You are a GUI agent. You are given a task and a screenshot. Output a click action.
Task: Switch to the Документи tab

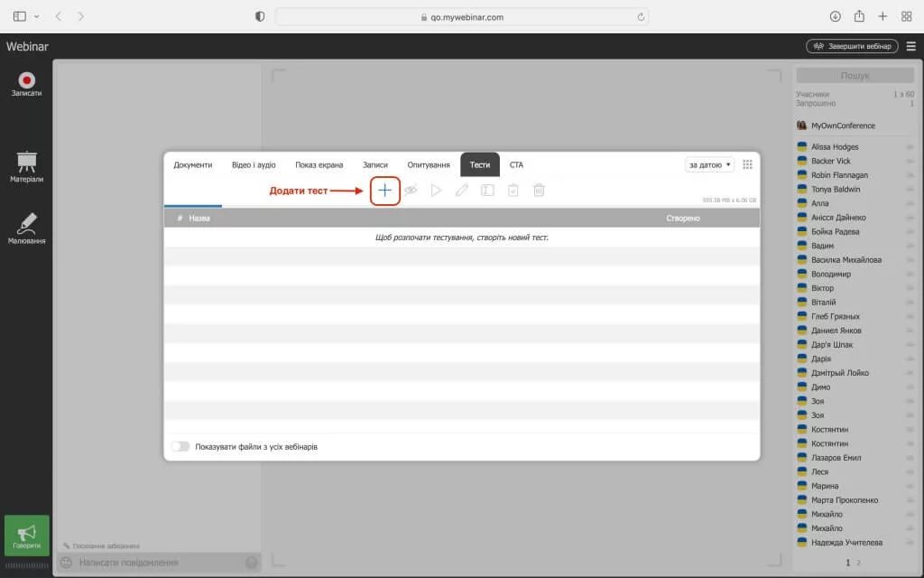click(193, 165)
